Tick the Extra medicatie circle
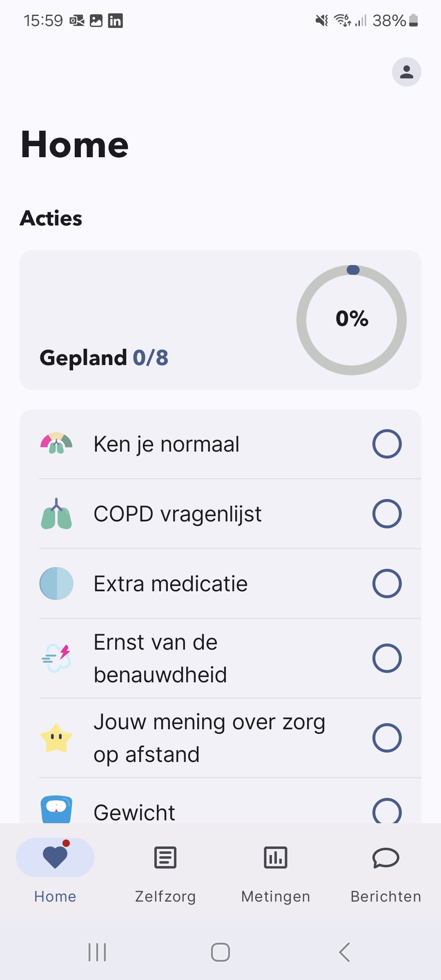Screen dimensions: 441x980 pyautogui.click(x=387, y=584)
